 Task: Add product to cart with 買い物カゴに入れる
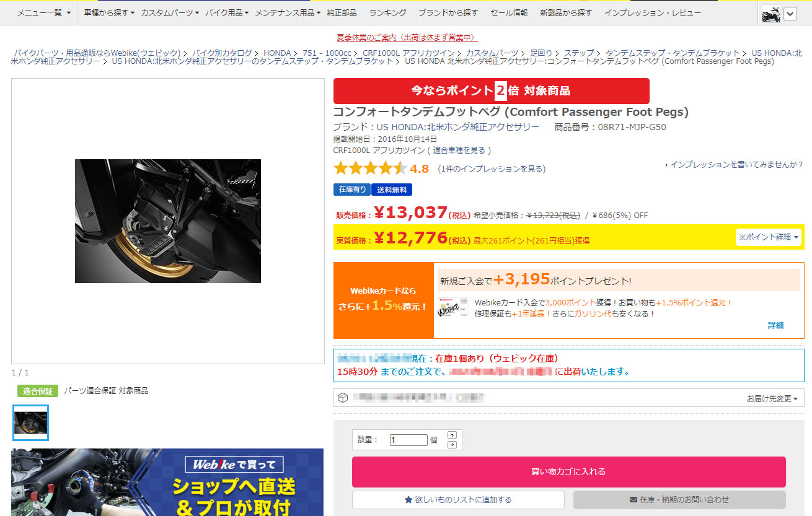(569, 472)
